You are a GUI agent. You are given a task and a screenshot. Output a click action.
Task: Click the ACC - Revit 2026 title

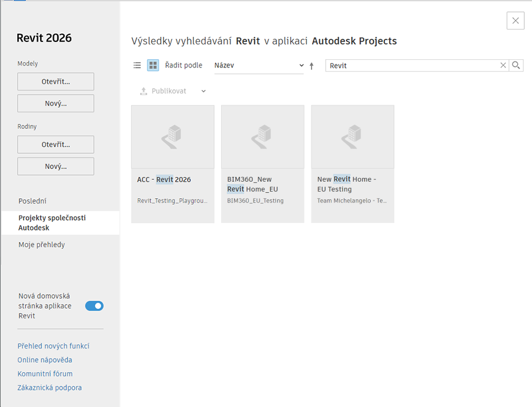pos(164,180)
